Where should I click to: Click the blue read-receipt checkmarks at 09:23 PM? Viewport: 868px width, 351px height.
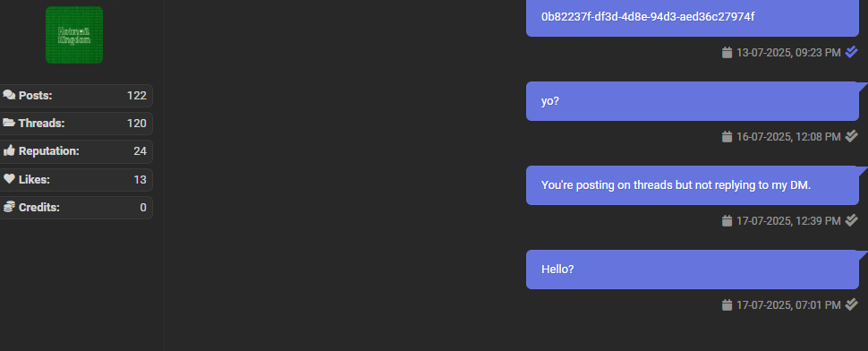(x=851, y=52)
